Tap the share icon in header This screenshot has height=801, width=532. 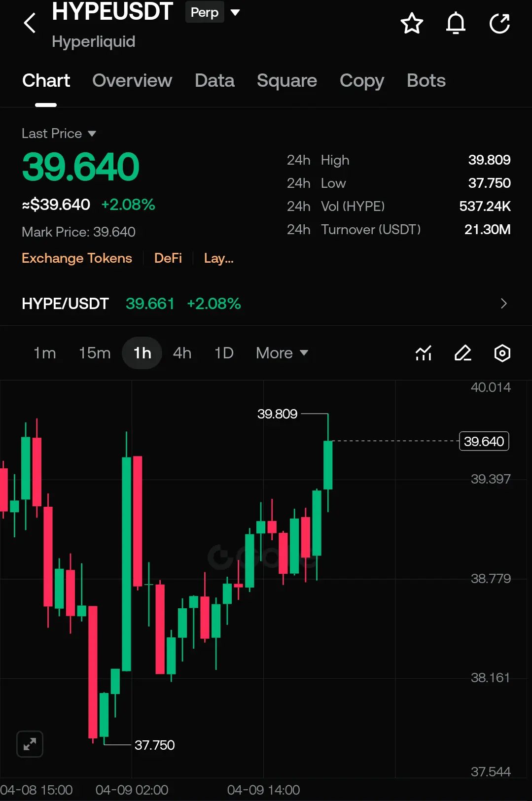pyautogui.click(x=499, y=23)
